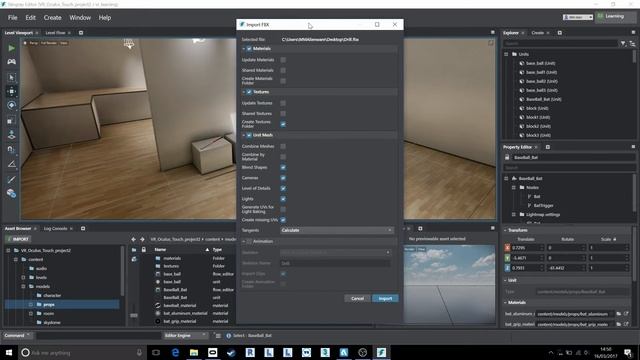Viewport: 640px width, 360px height.
Task: Add new tab beside Level Flow
Action: pyautogui.click(x=81, y=33)
